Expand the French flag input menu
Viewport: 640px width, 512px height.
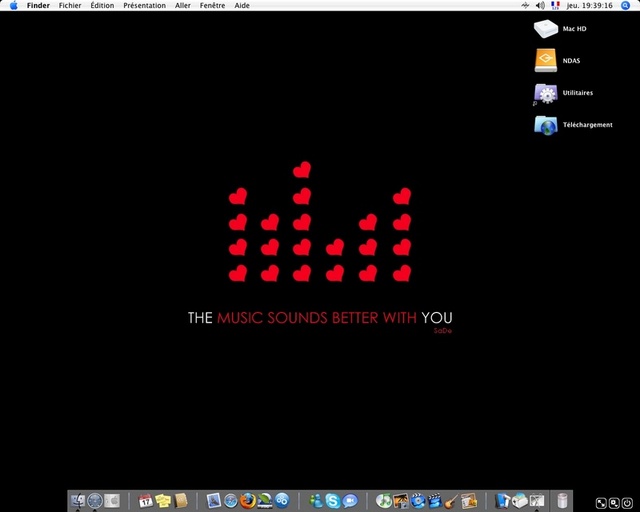pyautogui.click(x=556, y=5)
